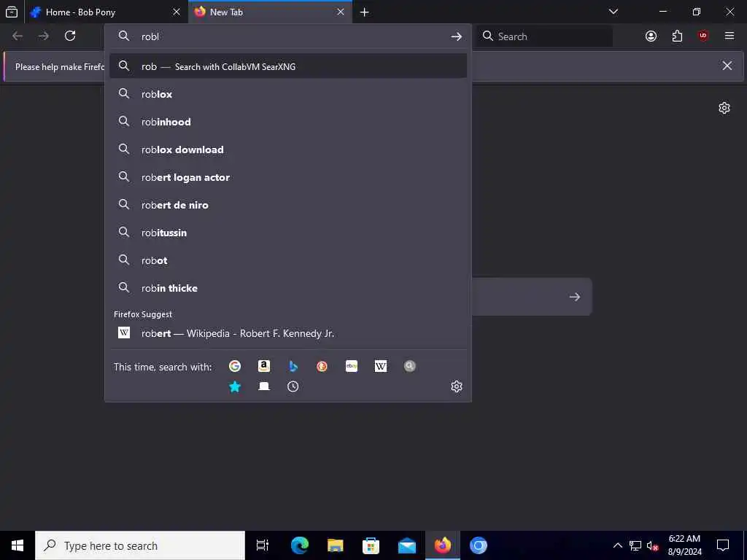
Task: Search this time with Wikipedia icon
Action: [381, 366]
